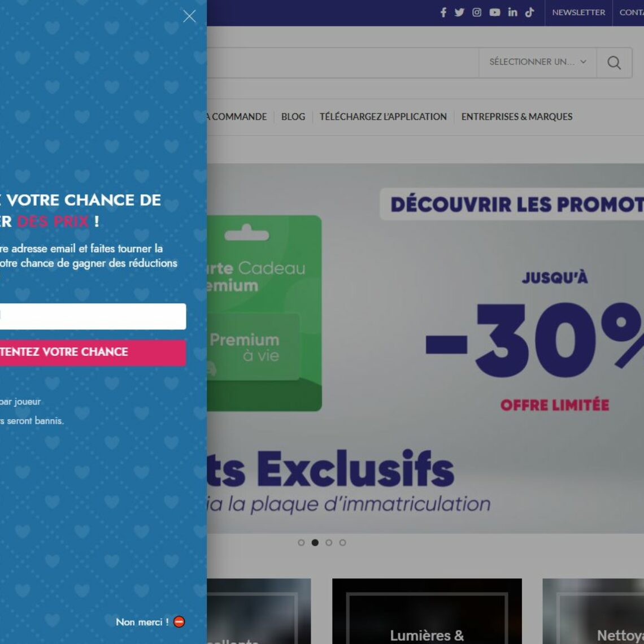Open the YouTube social icon
The width and height of the screenshot is (644, 644).
click(x=495, y=12)
